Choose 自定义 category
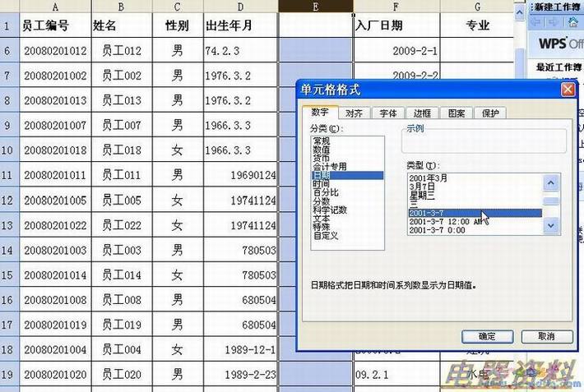The height and width of the screenshot is (392, 584). tap(326, 236)
